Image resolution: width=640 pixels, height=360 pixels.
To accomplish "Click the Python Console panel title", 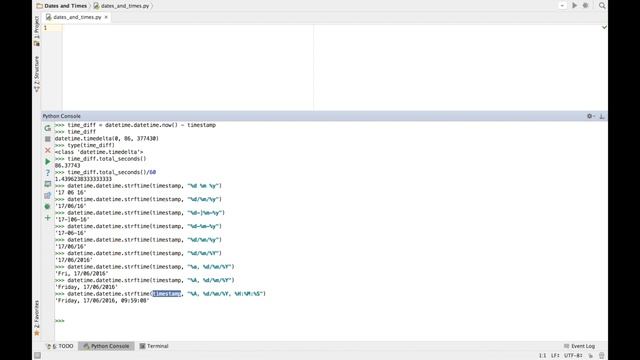I will click(62, 116).
